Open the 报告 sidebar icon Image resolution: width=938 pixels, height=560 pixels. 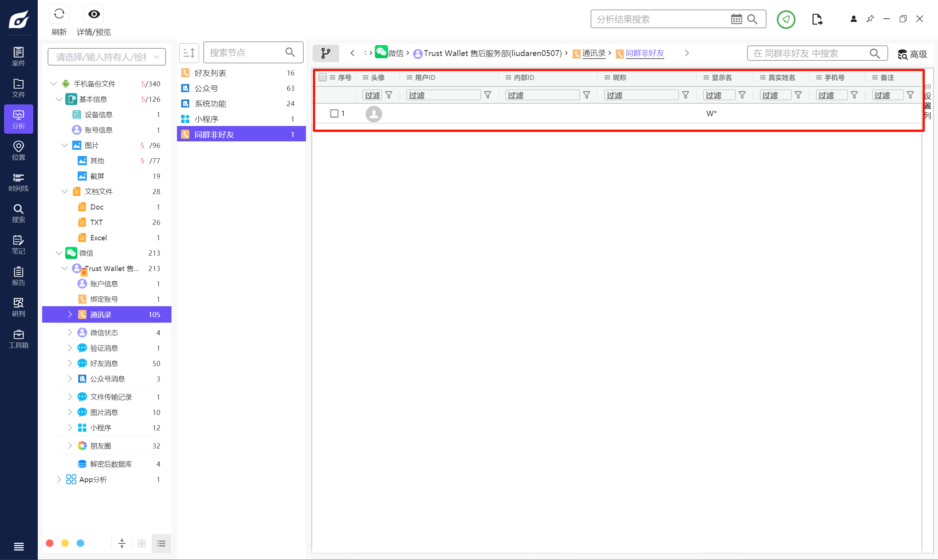coord(18,276)
